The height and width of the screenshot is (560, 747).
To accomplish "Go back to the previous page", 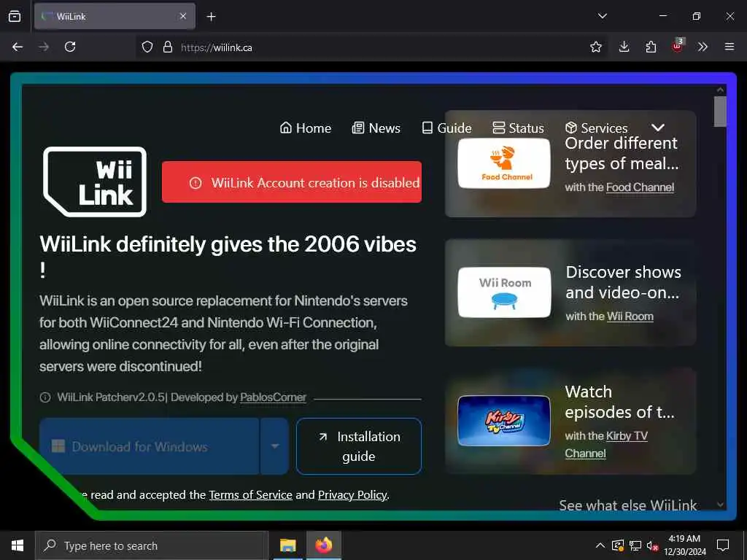I will tap(18, 47).
